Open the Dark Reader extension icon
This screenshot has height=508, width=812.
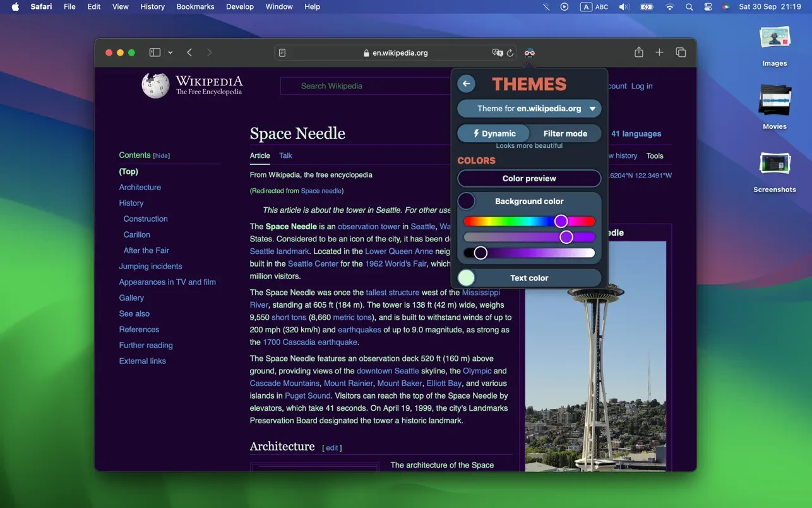530,53
